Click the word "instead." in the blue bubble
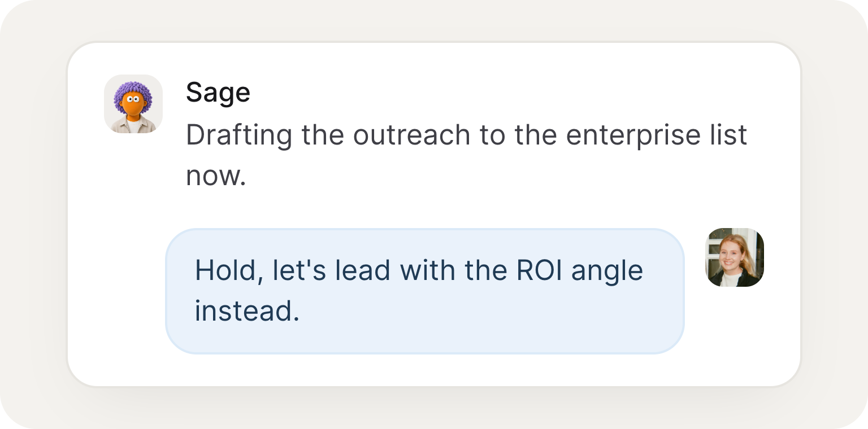868x429 pixels. pyautogui.click(x=247, y=311)
